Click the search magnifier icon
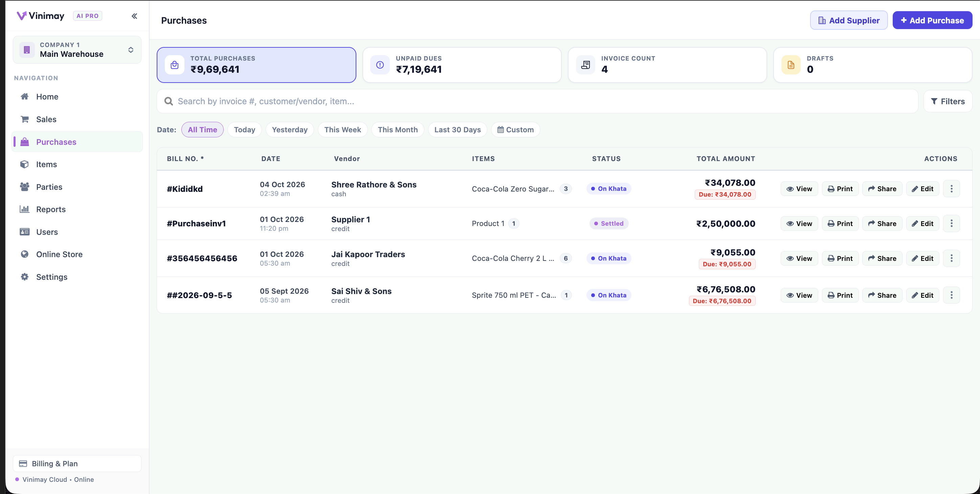Screen dimensions: 980x494 [169, 101]
